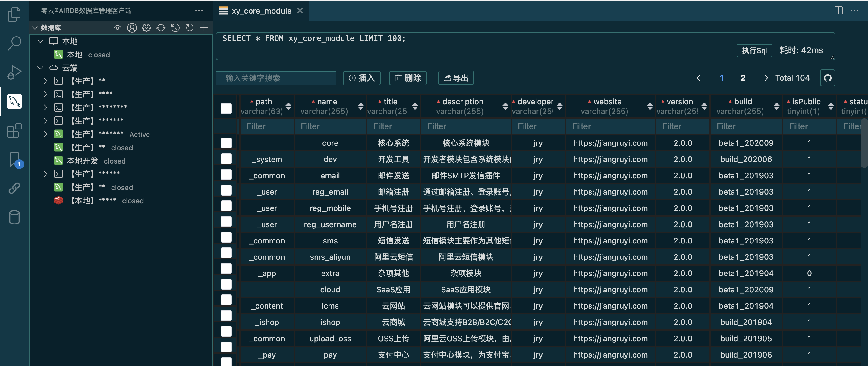The width and height of the screenshot is (868, 366).
Task: Check the select-all rows checkbox
Action: (226, 109)
